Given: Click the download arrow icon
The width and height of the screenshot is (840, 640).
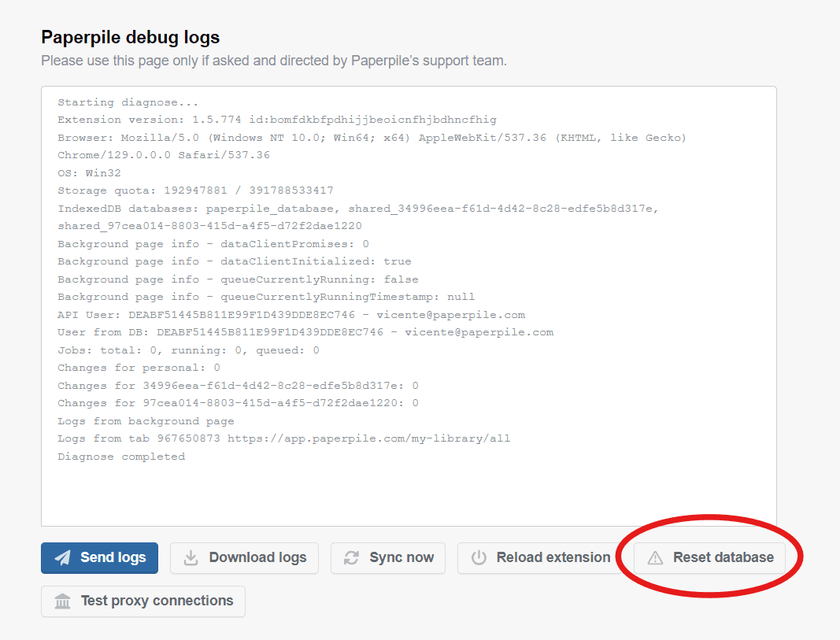Looking at the screenshot, I should coord(191,558).
